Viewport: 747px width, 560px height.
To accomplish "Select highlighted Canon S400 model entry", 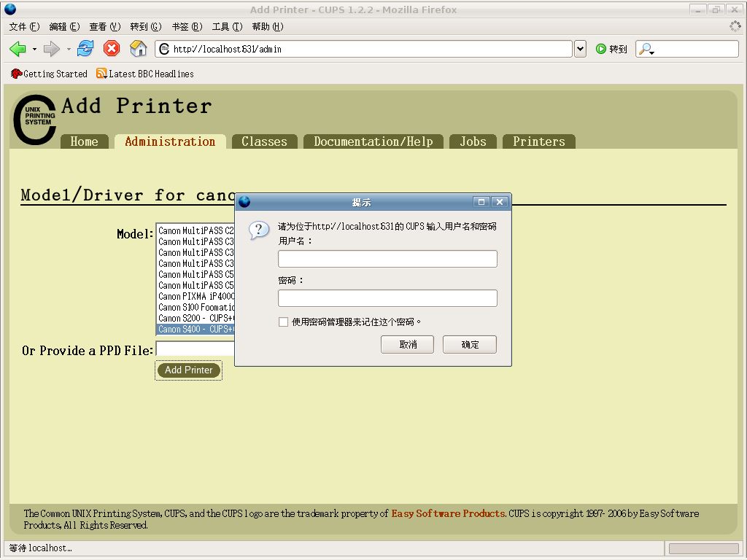I will click(196, 329).
